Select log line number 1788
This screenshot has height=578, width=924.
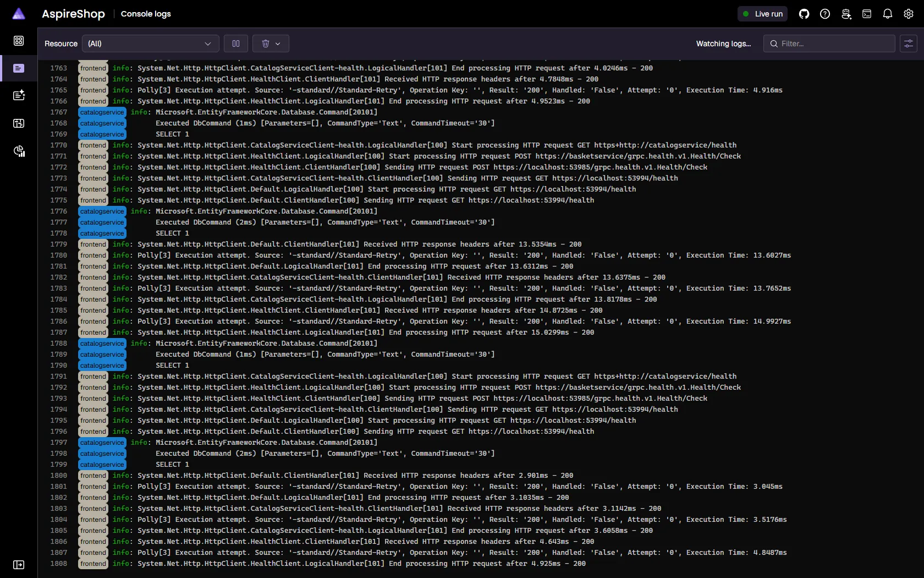click(58, 343)
